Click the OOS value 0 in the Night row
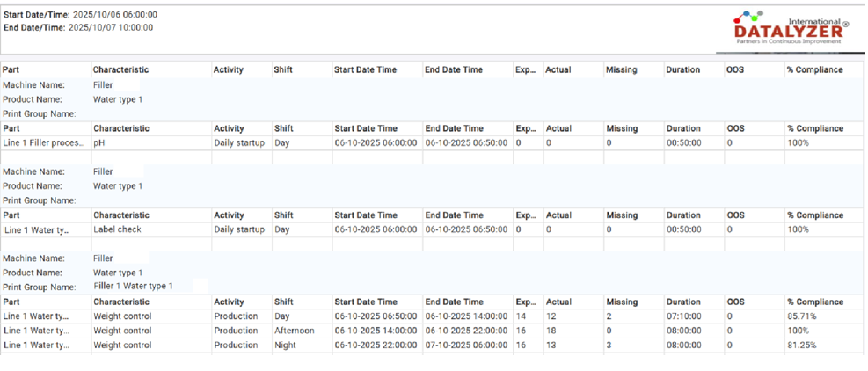The width and height of the screenshot is (868, 371). click(x=730, y=345)
